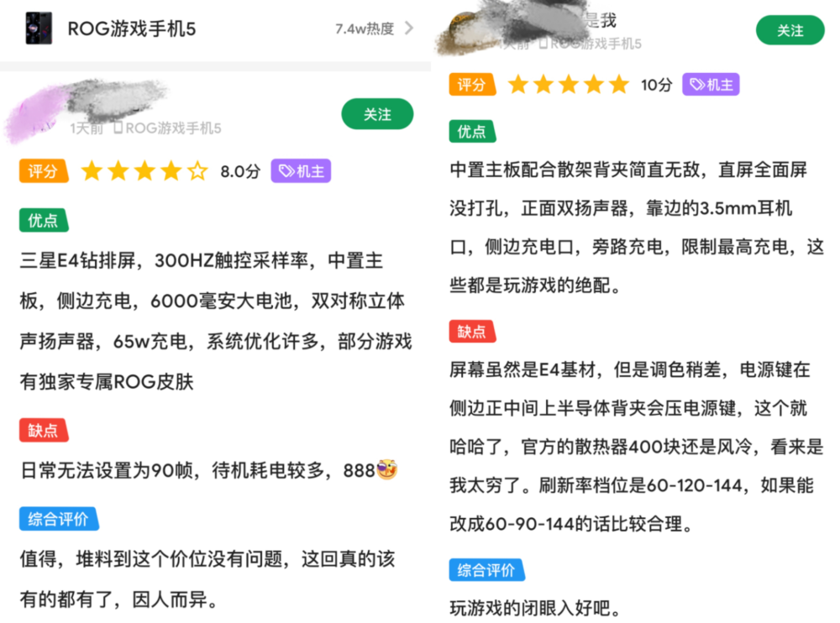Select the 评分 badge next to 8.0分
The image size is (840, 623).
click(44, 171)
